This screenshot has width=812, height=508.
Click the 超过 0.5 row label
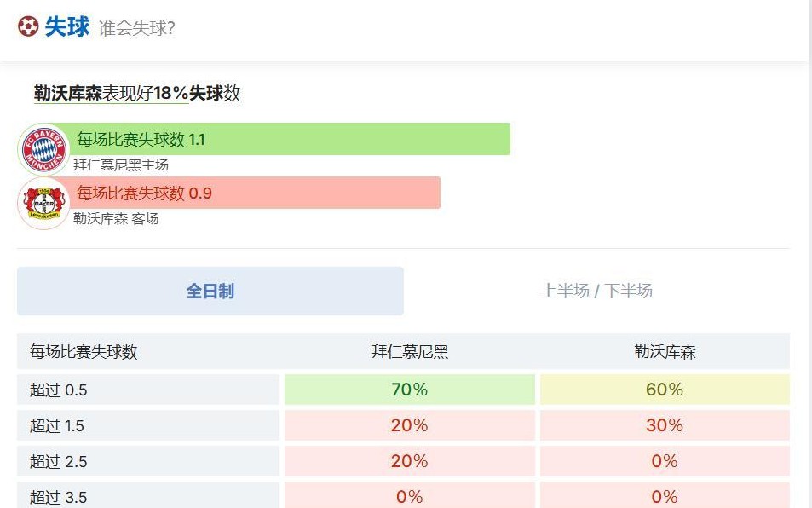coord(59,390)
